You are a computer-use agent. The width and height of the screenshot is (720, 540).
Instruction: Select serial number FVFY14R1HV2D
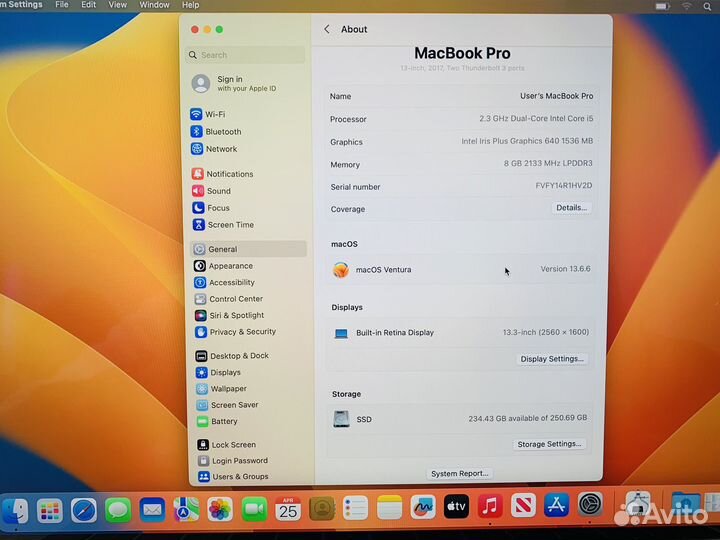click(x=564, y=186)
